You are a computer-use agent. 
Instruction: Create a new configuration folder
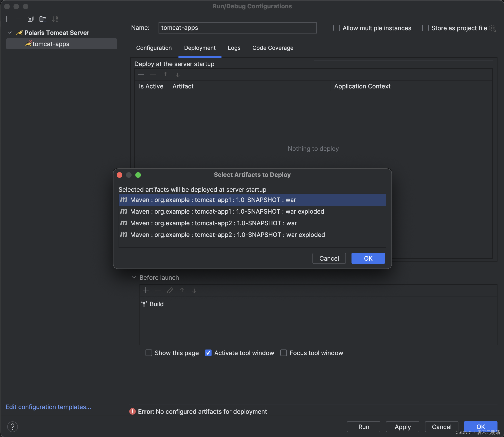coord(43,19)
